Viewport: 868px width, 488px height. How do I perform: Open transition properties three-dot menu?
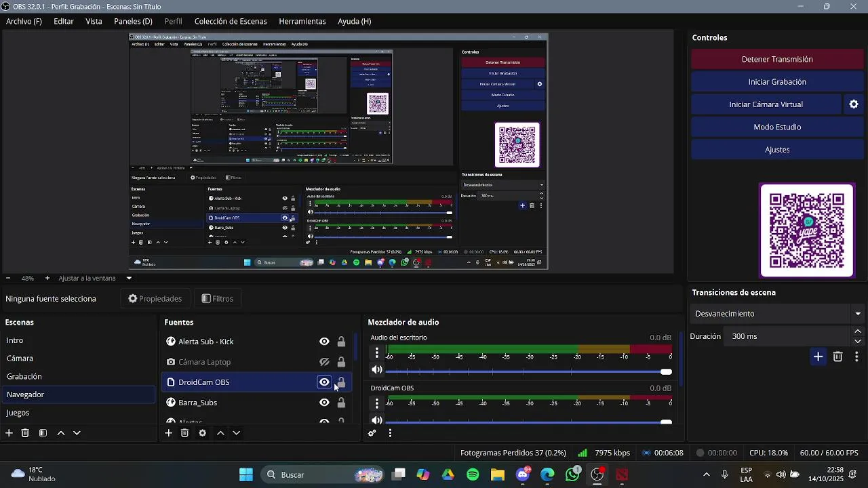point(856,357)
